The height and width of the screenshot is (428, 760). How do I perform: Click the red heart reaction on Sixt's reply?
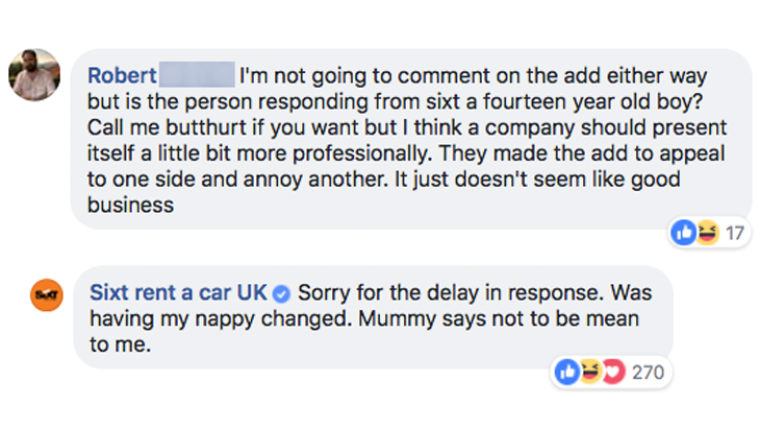[614, 372]
